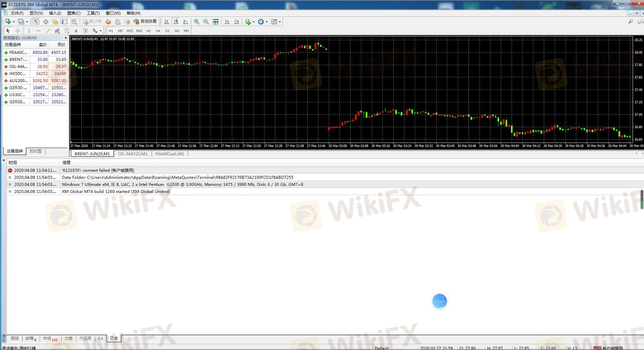Switch to M1 timeframe
Screen dimensions: 644x350
(111, 31)
